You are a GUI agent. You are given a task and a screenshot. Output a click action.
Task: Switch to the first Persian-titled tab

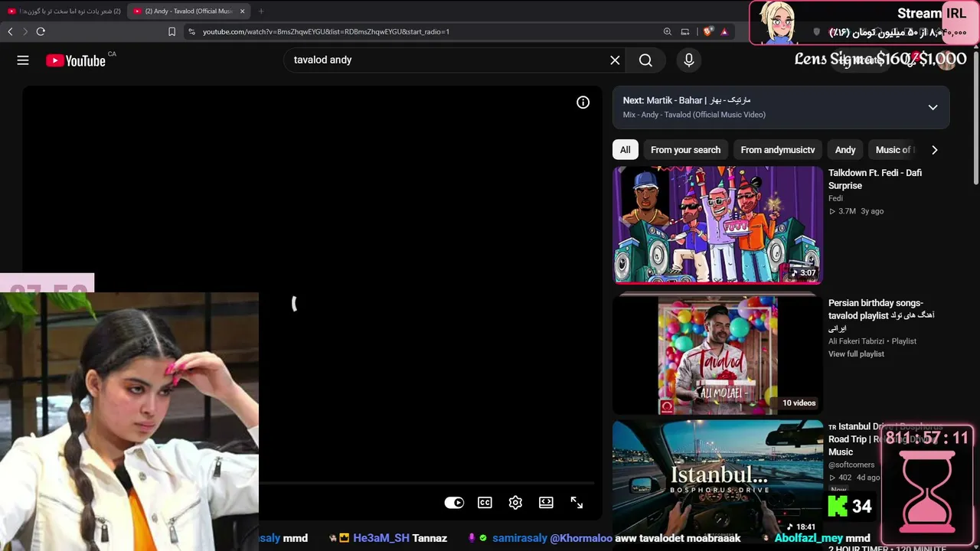point(64,11)
